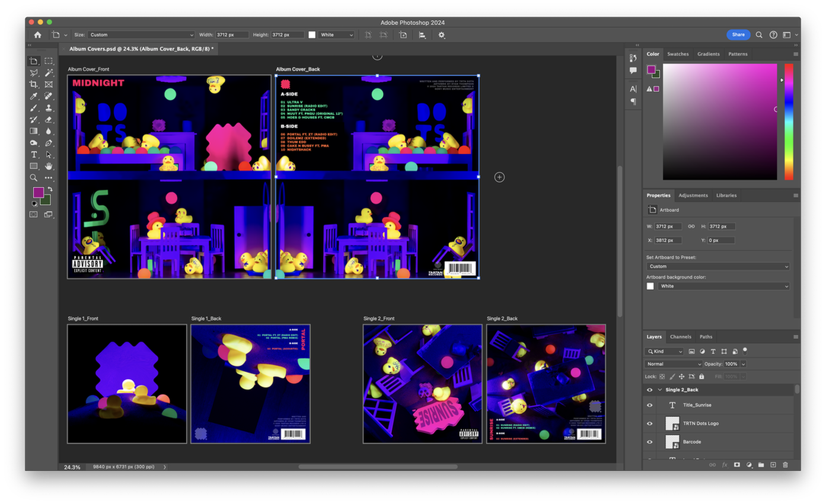This screenshot has height=504, width=826.
Task: Open the Help question mark icon
Action: [773, 35]
